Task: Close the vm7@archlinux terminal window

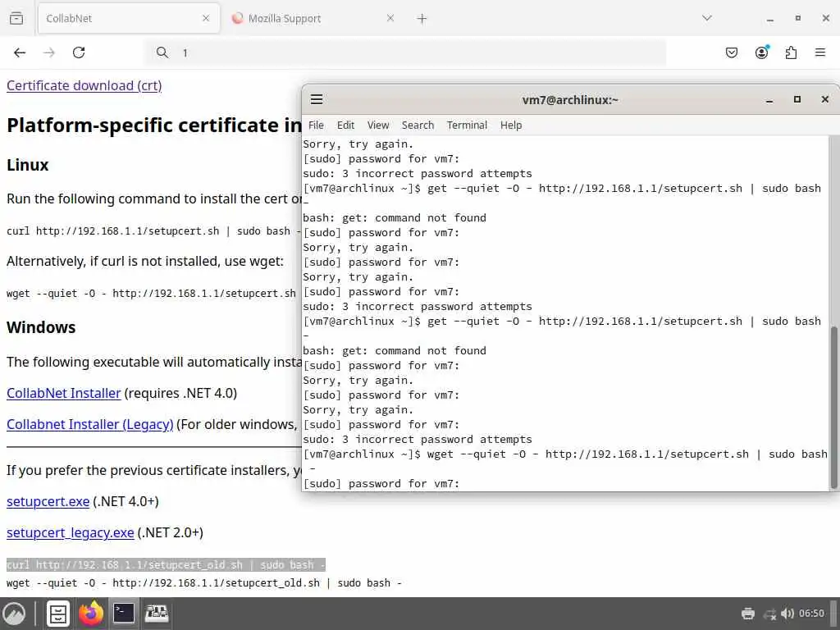Action: tap(825, 99)
